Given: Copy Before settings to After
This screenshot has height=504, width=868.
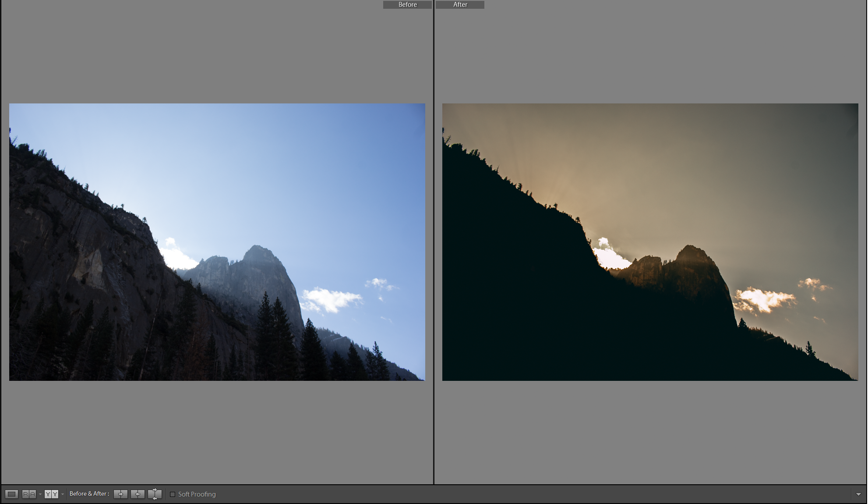Looking at the screenshot, I should (x=120, y=494).
